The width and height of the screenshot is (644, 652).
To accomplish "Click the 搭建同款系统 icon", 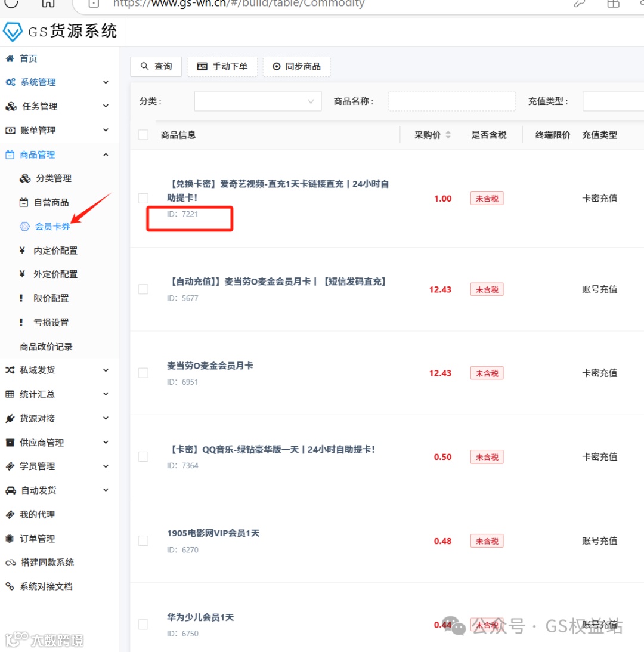I will click(x=11, y=563).
